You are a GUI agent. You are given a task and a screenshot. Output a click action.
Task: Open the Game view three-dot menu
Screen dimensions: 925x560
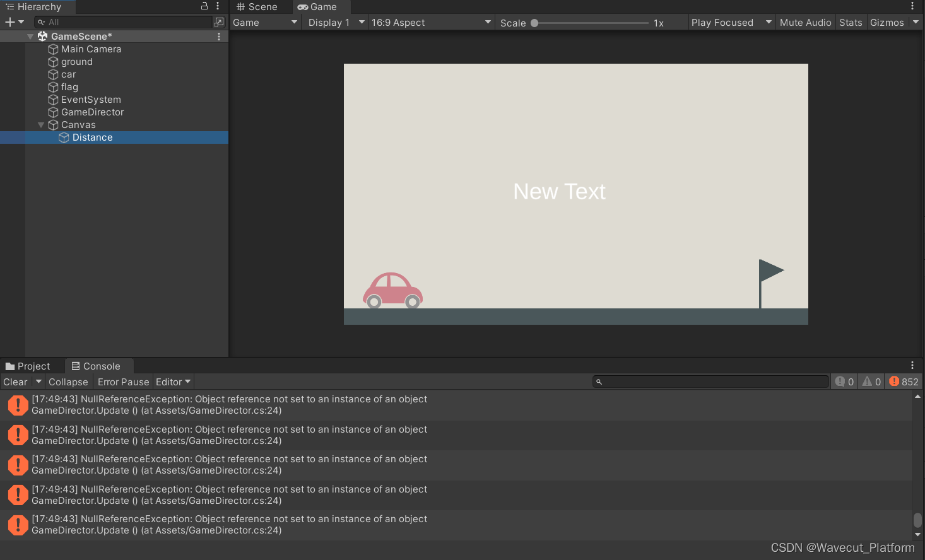pos(912,6)
